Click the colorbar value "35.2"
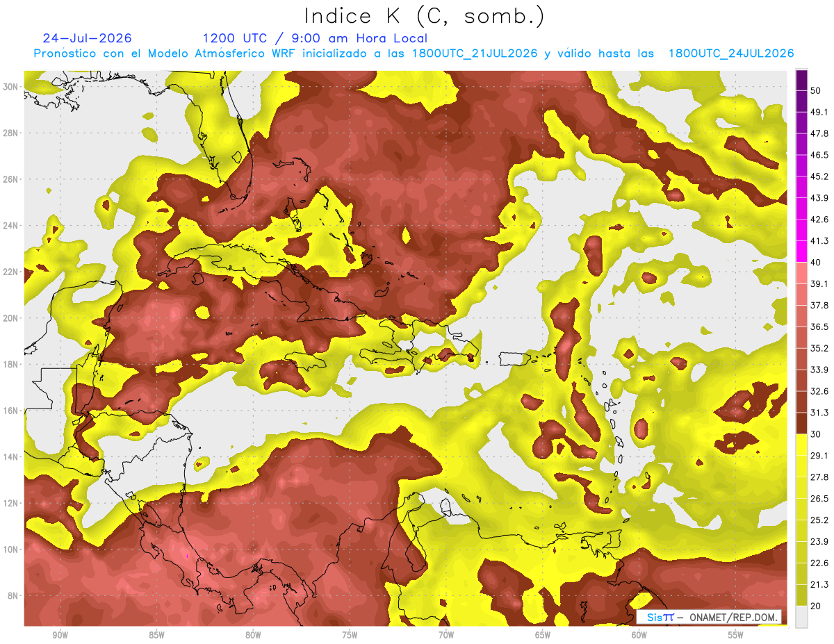The height and width of the screenshot is (644, 834). (819, 348)
